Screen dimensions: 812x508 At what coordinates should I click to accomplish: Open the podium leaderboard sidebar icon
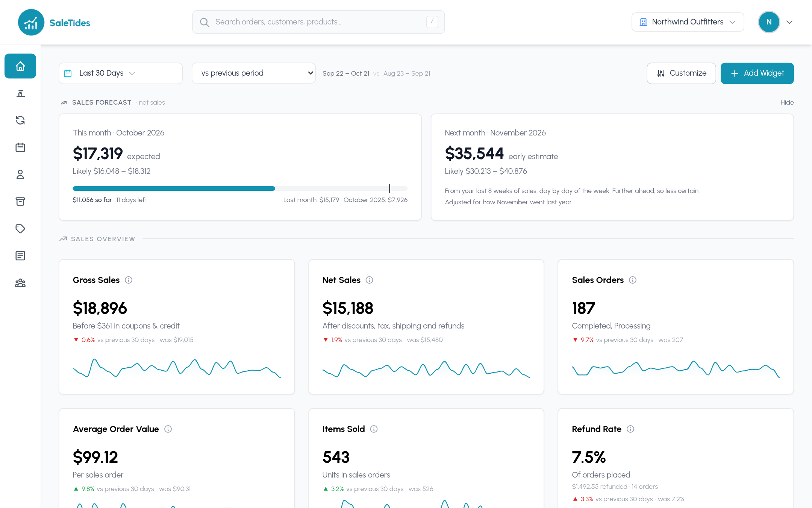click(x=20, y=93)
